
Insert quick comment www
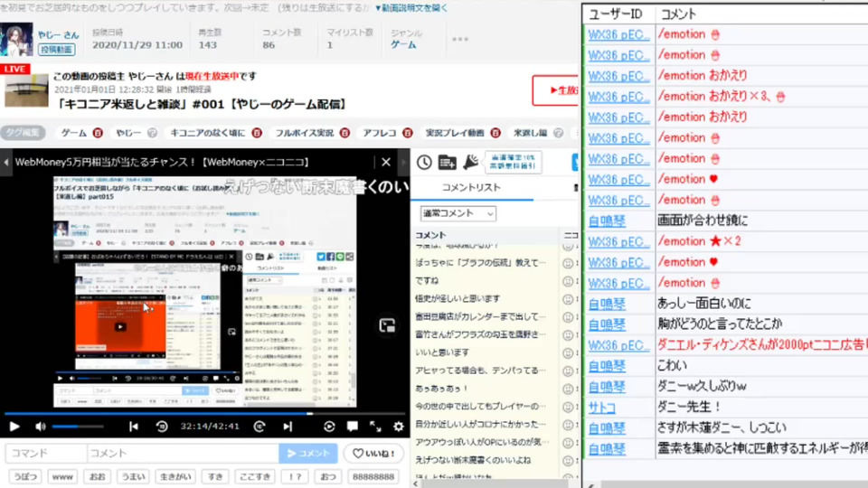62,476
